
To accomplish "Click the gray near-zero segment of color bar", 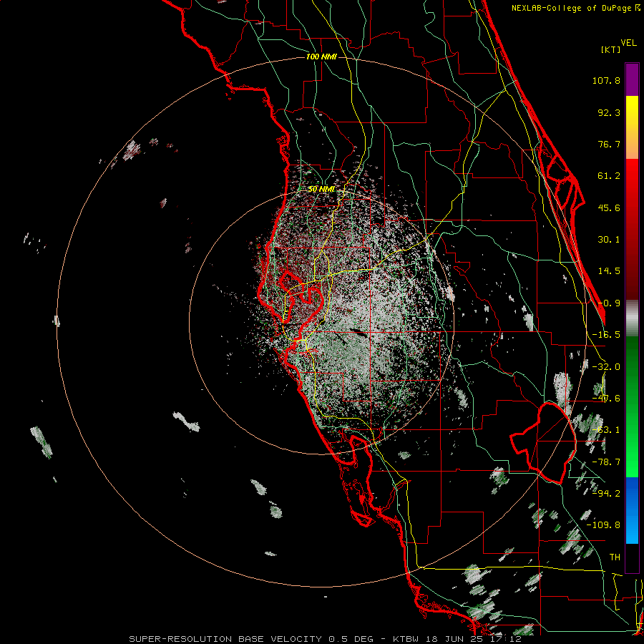I will [x=632, y=318].
